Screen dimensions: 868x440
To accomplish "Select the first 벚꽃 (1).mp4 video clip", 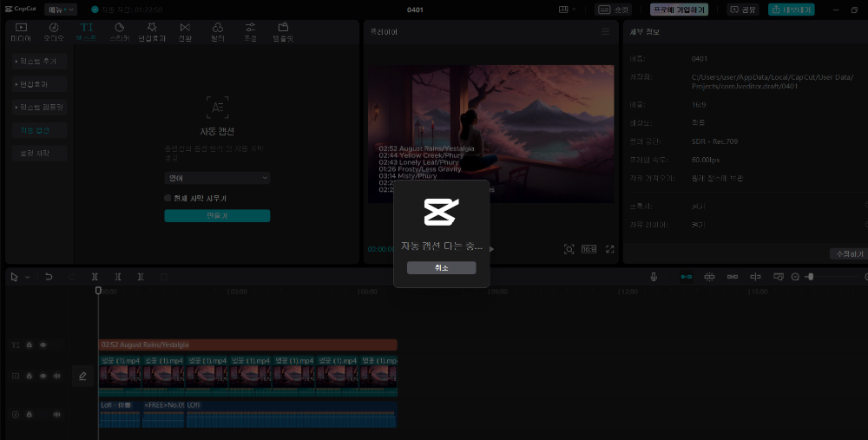I will pos(120,376).
